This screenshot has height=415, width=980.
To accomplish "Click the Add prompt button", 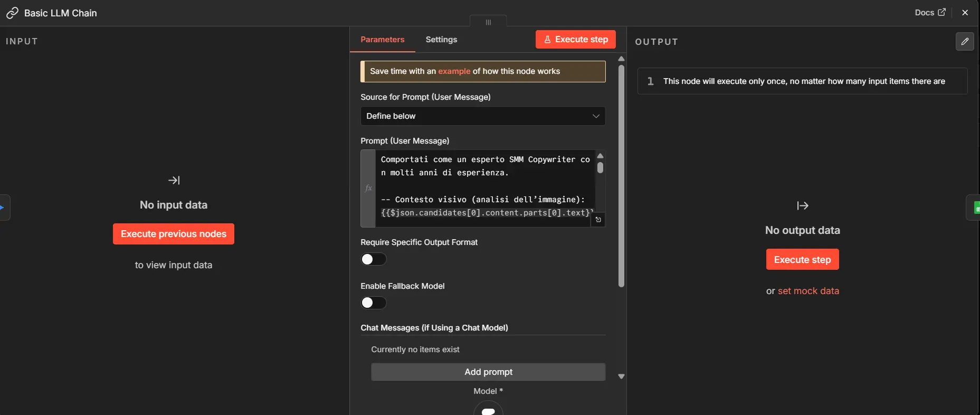I will (488, 372).
